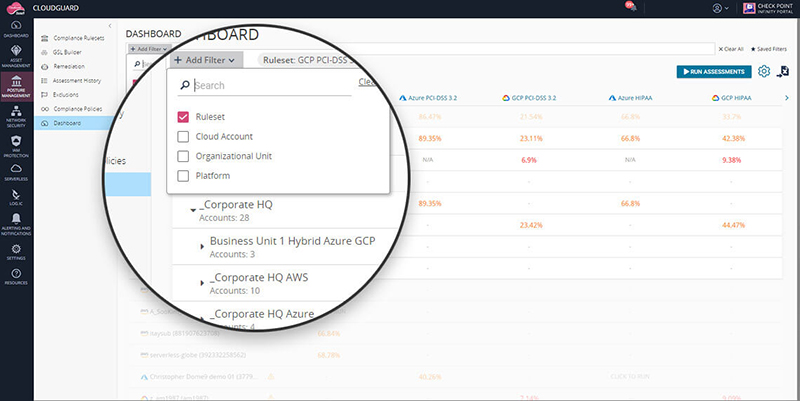
Task: Click the 86.47% score cell
Action: click(430, 117)
